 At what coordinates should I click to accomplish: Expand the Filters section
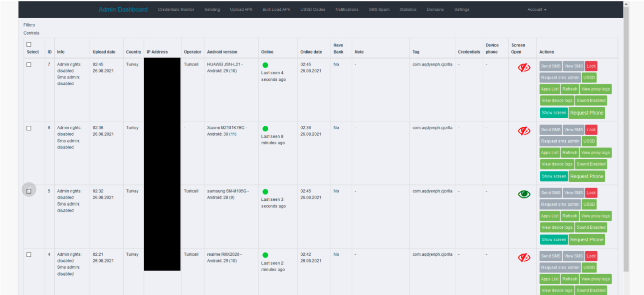[29, 25]
